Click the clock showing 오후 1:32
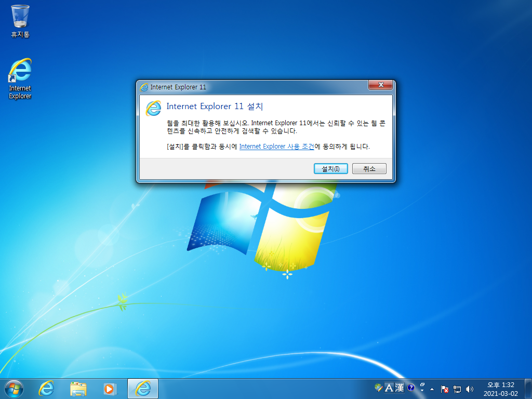The width and height of the screenshot is (532, 399). tap(501, 389)
